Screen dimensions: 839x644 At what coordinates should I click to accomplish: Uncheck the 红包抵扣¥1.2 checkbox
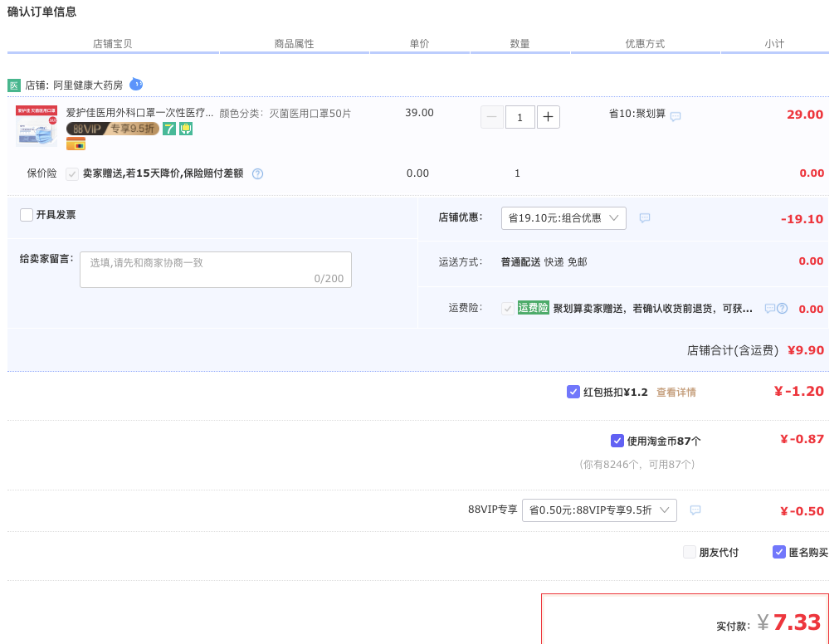(x=573, y=392)
